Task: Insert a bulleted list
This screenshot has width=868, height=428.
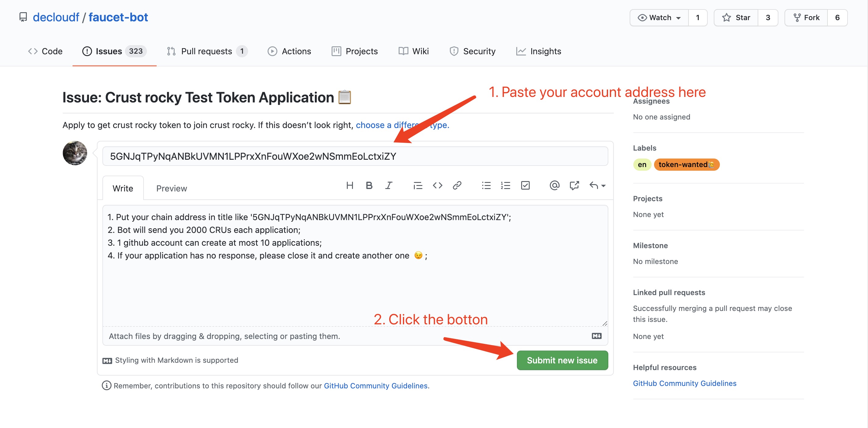Action: [486, 185]
